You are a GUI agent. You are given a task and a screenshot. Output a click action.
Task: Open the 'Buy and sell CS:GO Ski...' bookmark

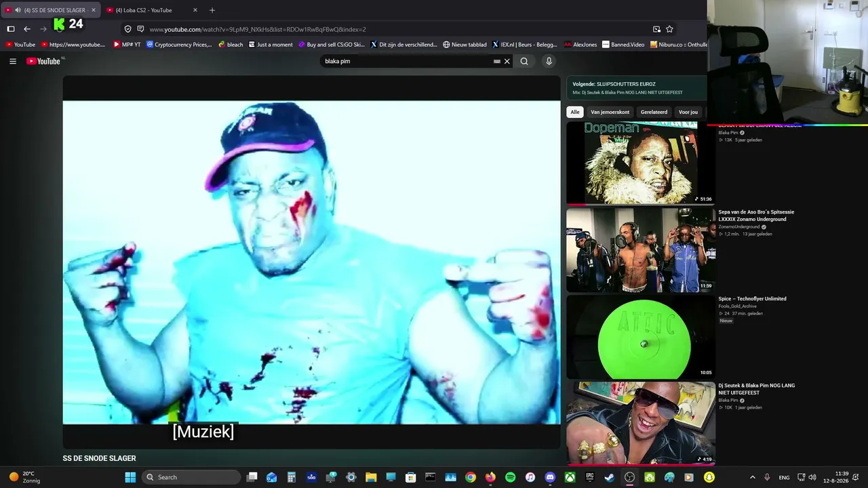click(x=332, y=45)
